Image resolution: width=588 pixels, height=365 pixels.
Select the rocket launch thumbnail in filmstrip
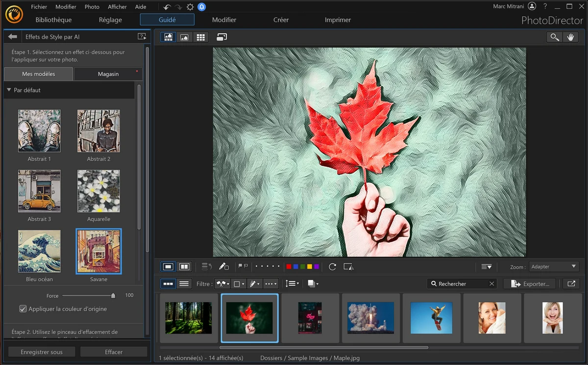tap(371, 318)
